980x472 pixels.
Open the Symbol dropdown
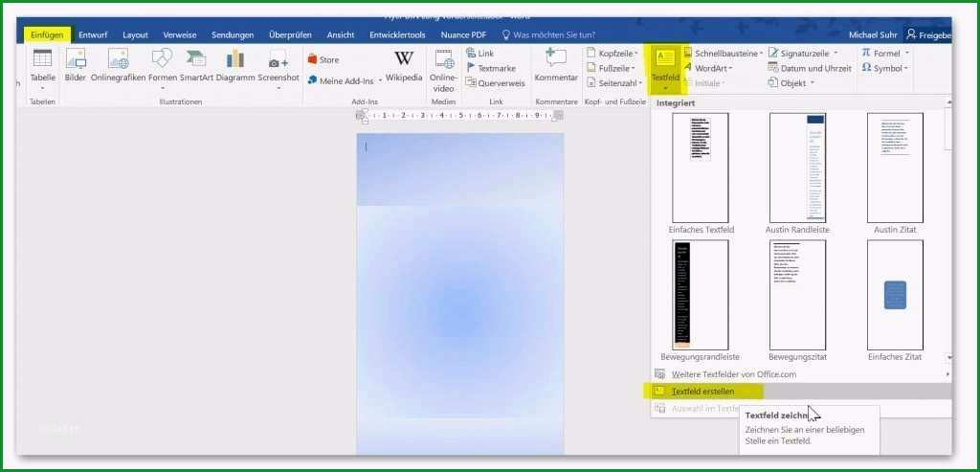[884, 68]
